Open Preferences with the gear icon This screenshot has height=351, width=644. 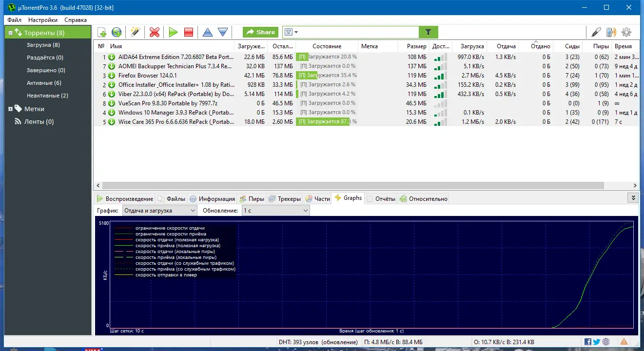pos(626,32)
